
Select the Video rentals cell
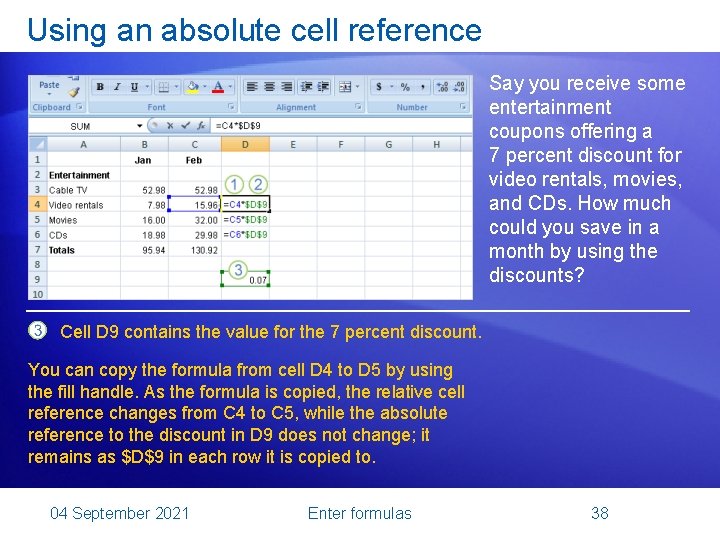point(84,205)
